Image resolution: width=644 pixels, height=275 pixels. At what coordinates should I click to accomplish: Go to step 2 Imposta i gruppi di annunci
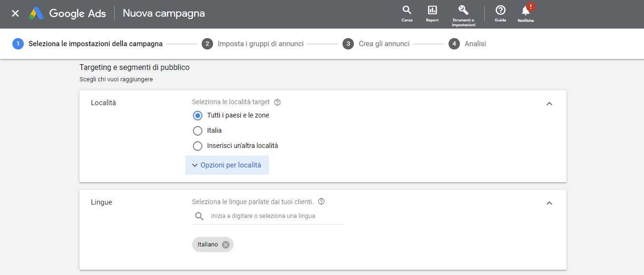click(253, 44)
